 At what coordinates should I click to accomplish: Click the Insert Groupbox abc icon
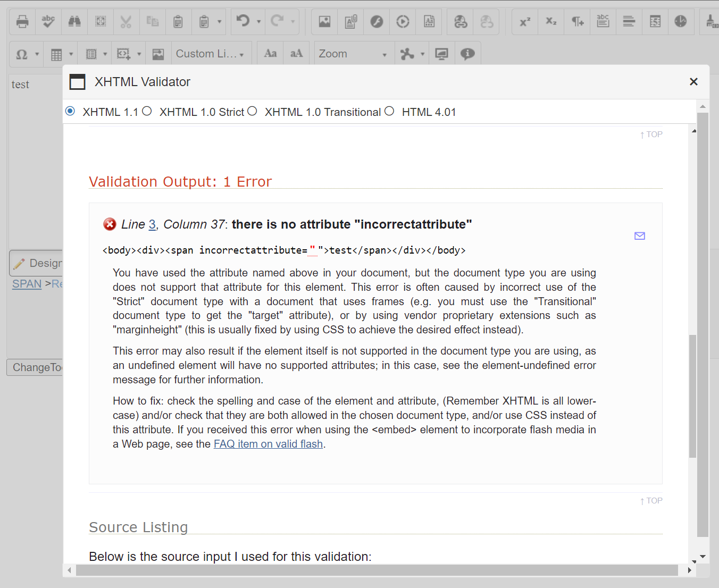pyautogui.click(x=603, y=22)
